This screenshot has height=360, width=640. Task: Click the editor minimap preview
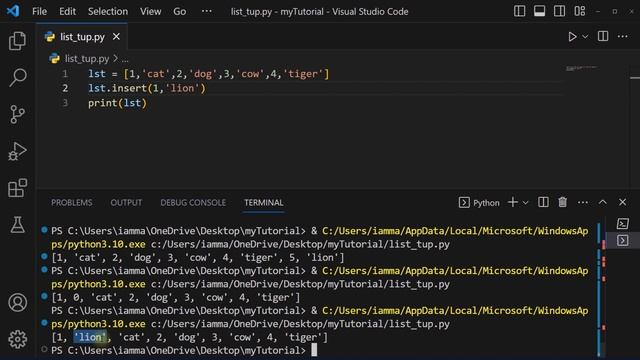coord(582,68)
